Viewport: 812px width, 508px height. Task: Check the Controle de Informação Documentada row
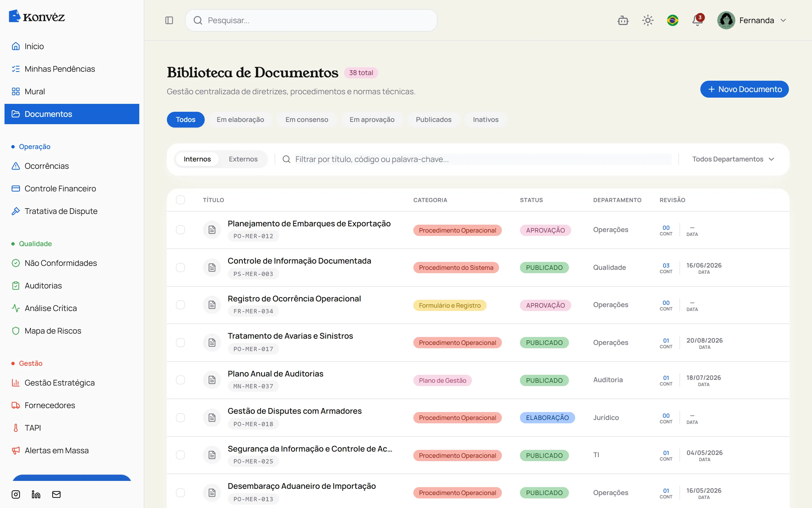coord(180,268)
